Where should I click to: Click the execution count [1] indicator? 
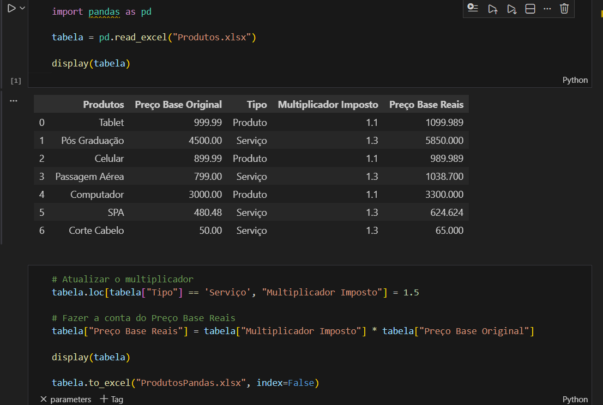15,80
